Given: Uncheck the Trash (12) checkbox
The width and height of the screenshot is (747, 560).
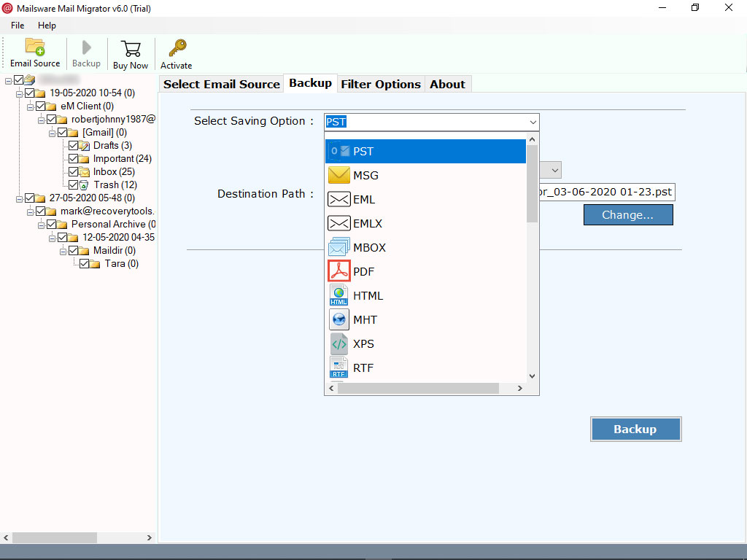Looking at the screenshot, I should pos(74,184).
